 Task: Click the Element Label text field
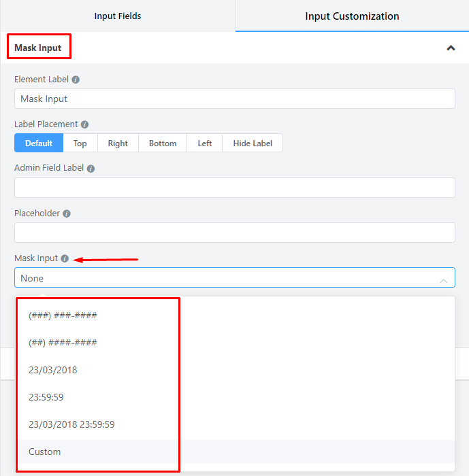pos(234,99)
